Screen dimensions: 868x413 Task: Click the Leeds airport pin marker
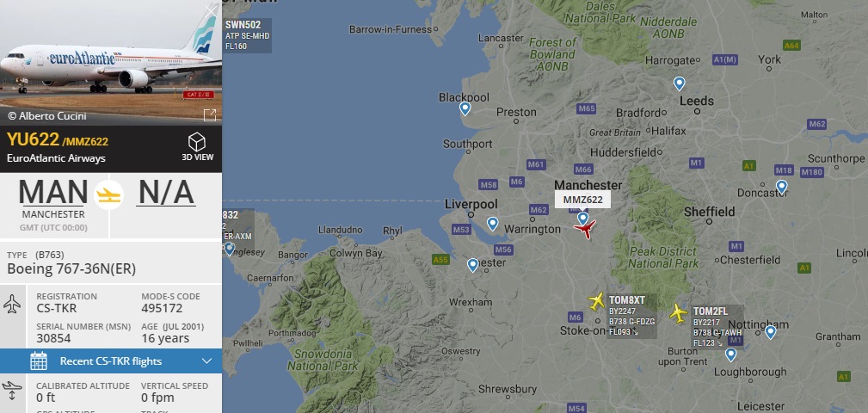click(680, 83)
